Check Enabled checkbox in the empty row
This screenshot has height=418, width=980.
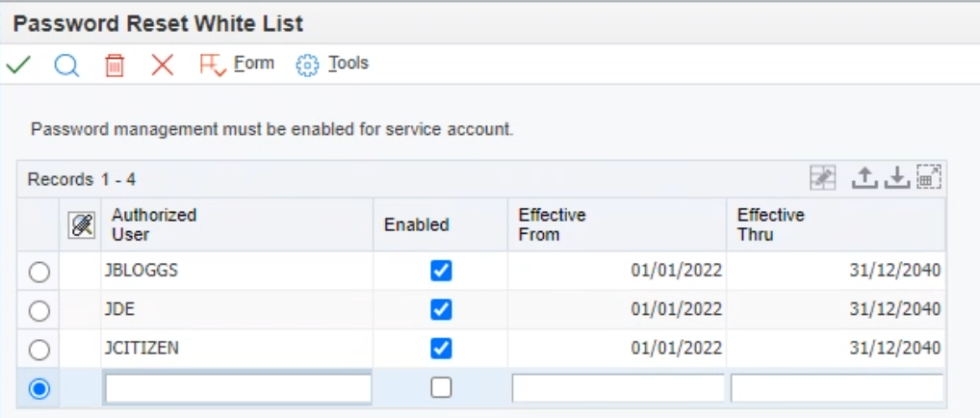click(x=441, y=387)
